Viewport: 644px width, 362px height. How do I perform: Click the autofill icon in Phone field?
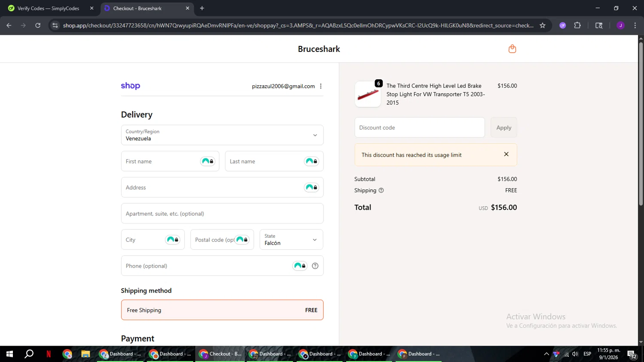(x=300, y=266)
